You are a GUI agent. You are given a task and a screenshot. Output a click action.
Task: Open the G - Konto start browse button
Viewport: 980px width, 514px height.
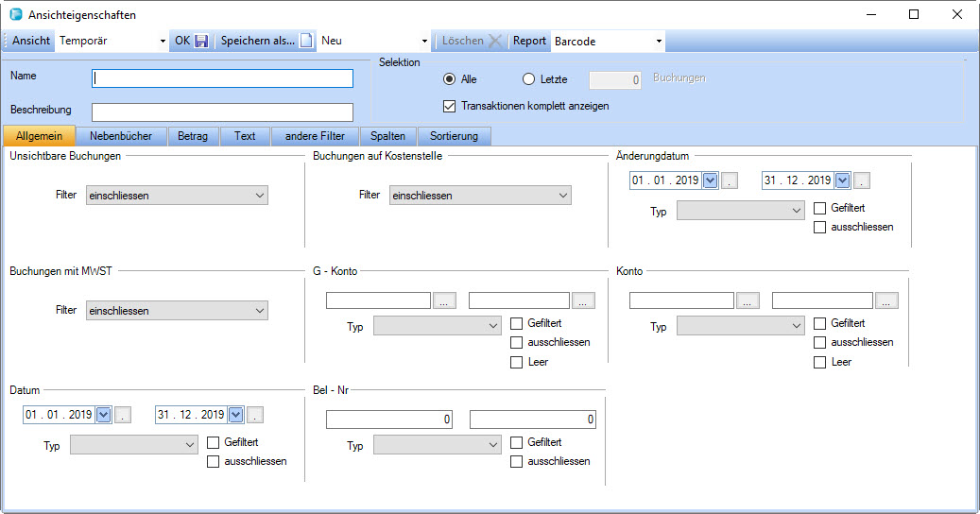[x=446, y=300]
